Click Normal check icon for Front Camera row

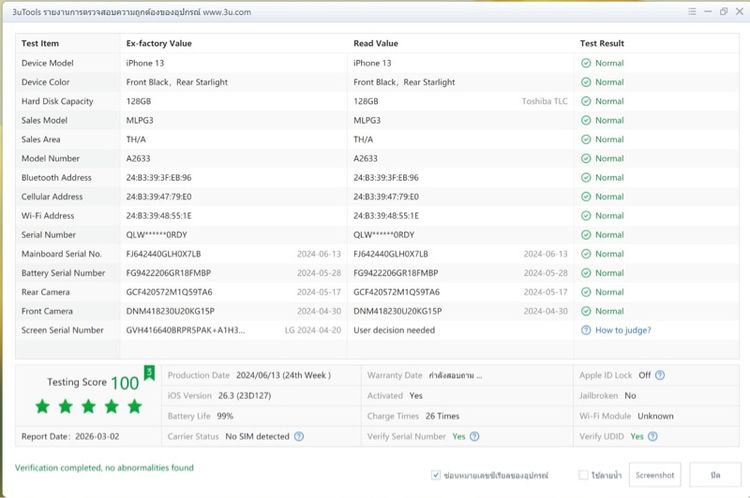[x=586, y=311]
